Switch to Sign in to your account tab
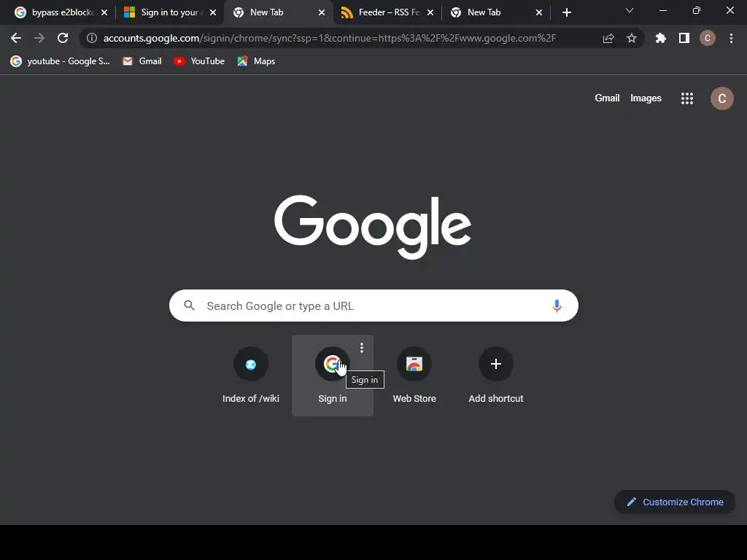The image size is (747, 560). (169, 12)
